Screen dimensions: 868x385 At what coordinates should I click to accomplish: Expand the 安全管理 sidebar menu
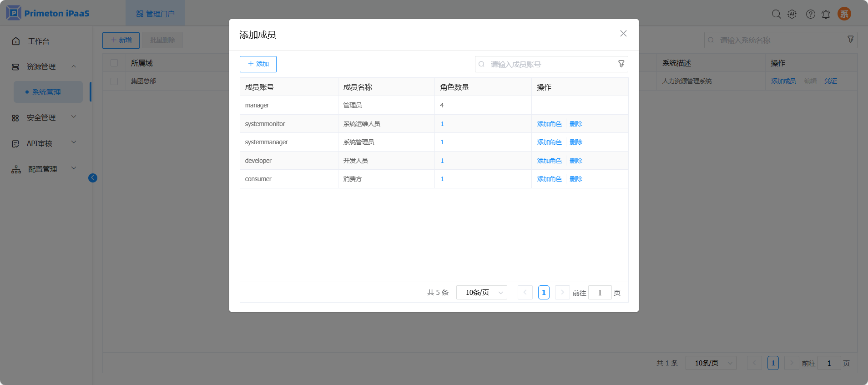coord(41,117)
